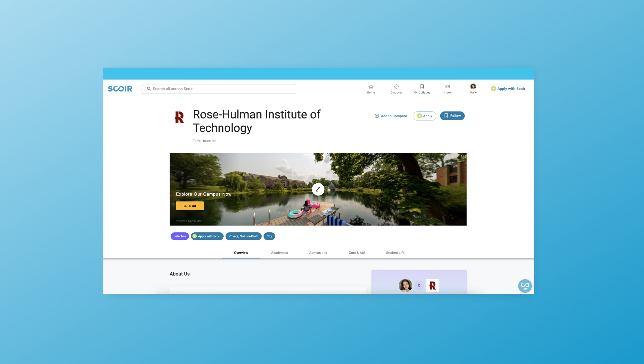Follow Rose-Hulman Institute of Technology

(x=452, y=116)
